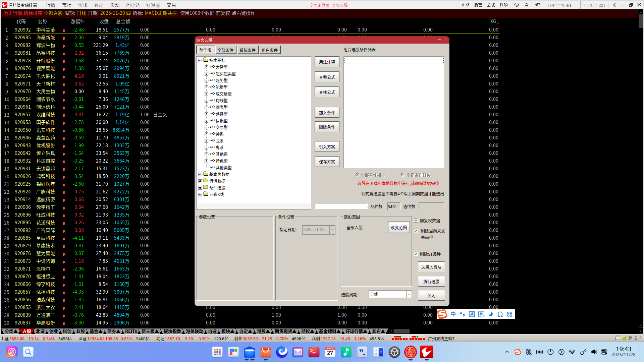644x362 pixels.
Task: Open the Omega symbol tool in input bar
Action: point(500,314)
